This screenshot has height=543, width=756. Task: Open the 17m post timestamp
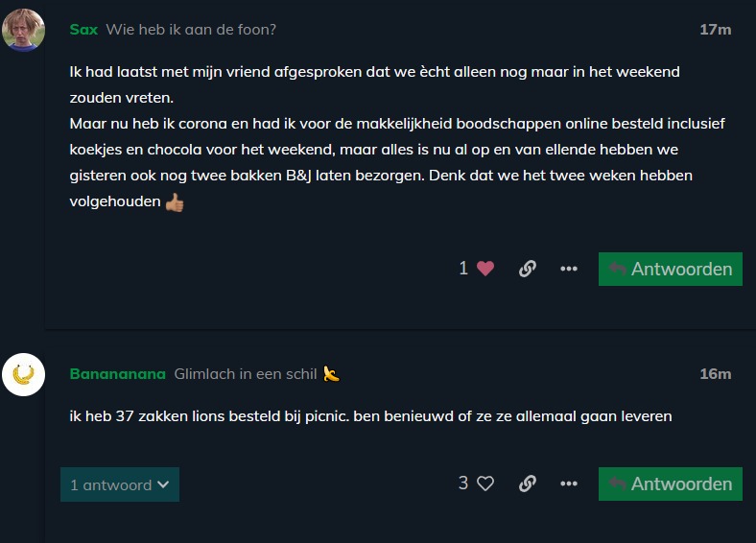(716, 30)
